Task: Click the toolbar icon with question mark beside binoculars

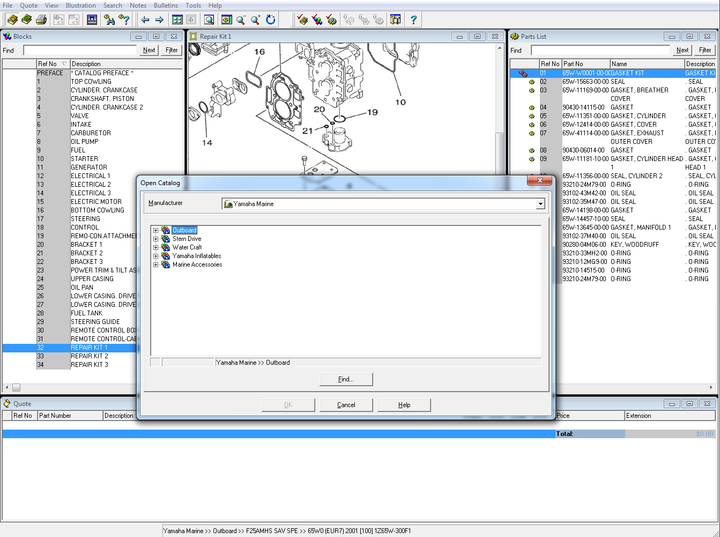Action: (124, 20)
